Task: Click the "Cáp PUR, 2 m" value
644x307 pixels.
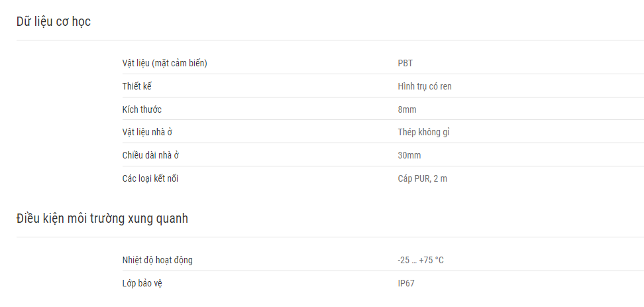Action: [423, 179]
